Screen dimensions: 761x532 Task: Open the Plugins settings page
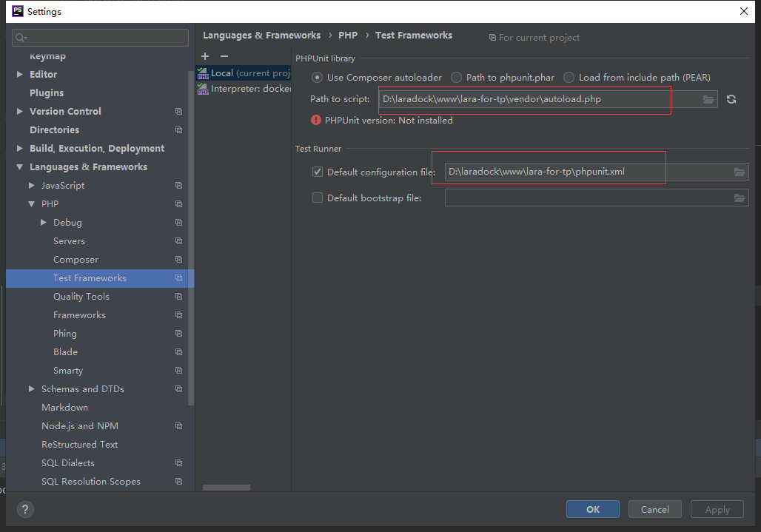coord(47,92)
